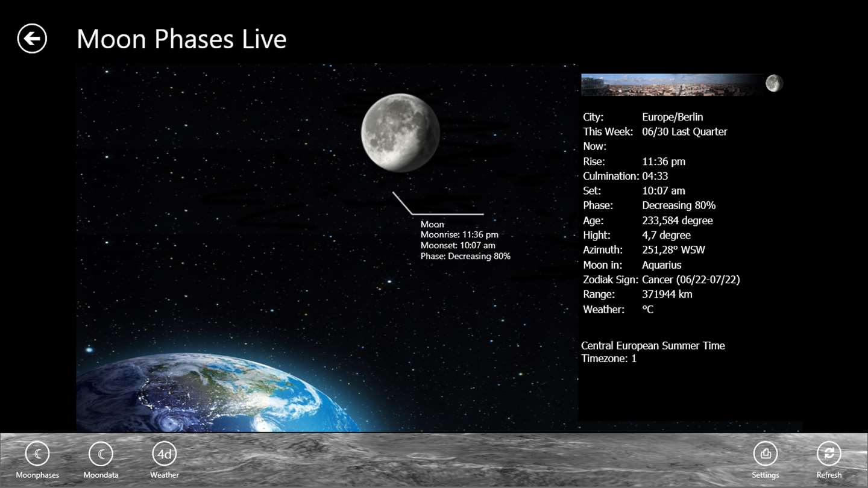
Task: Open the Moonphases view
Action: pyautogui.click(x=37, y=461)
